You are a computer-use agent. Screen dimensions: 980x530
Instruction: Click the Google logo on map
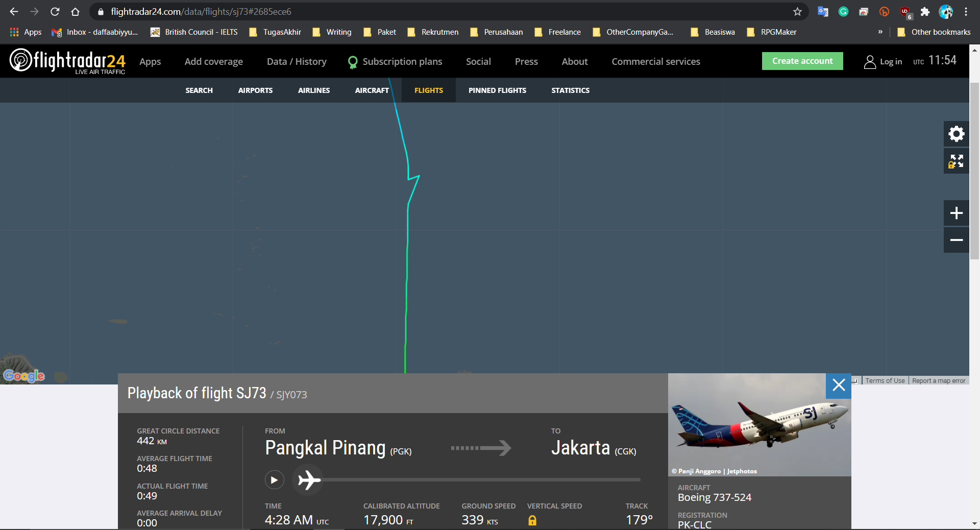pos(24,376)
